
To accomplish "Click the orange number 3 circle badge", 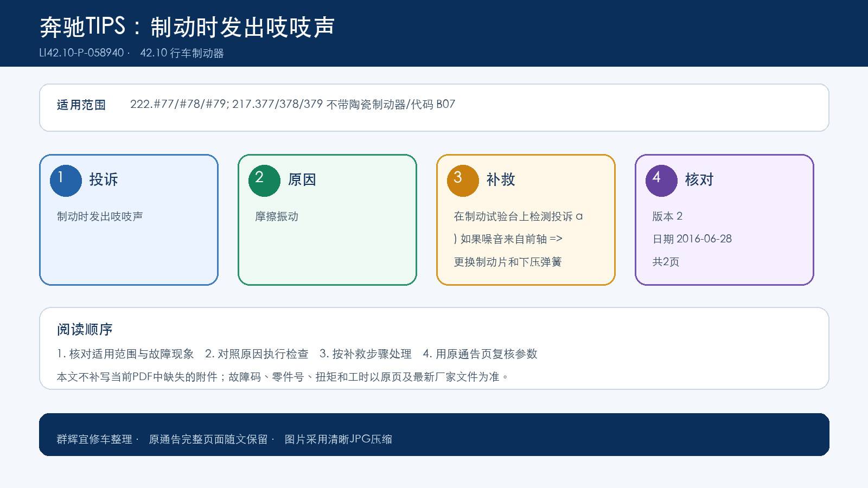I will pyautogui.click(x=463, y=181).
